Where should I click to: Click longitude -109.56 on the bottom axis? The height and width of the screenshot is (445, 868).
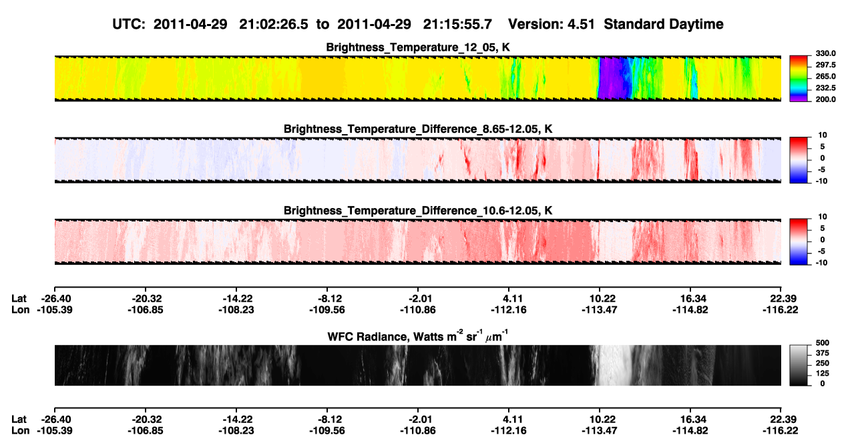tap(327, 431)
